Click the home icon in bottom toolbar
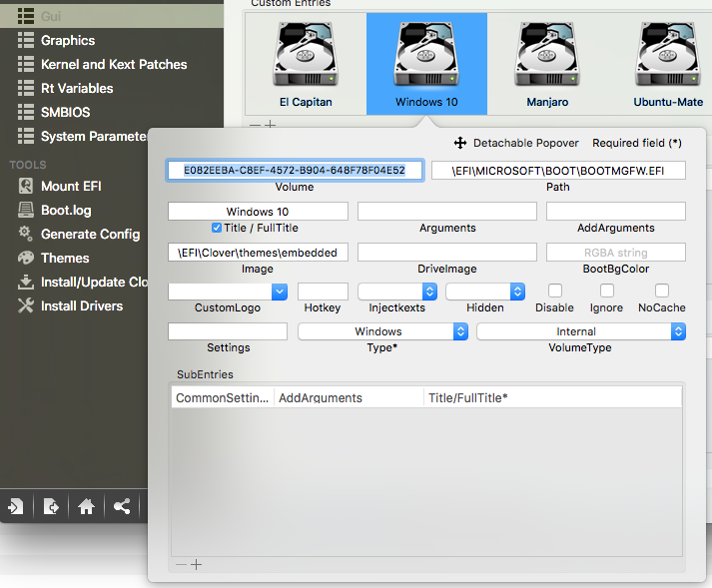The image size is (712, 588). click(x=86, y=506)
